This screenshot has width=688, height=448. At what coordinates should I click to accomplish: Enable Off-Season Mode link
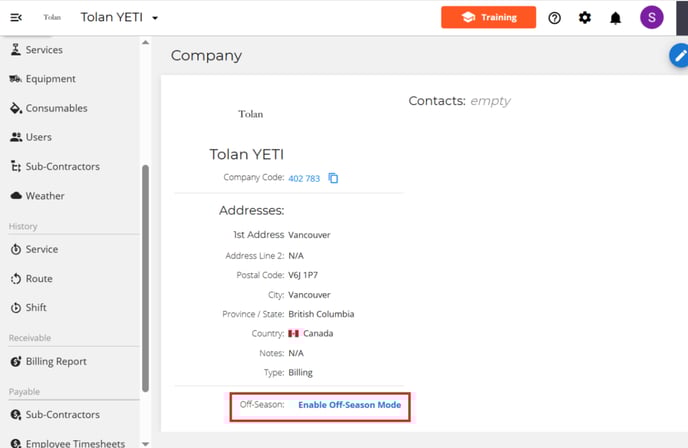(x=349, y=405)
